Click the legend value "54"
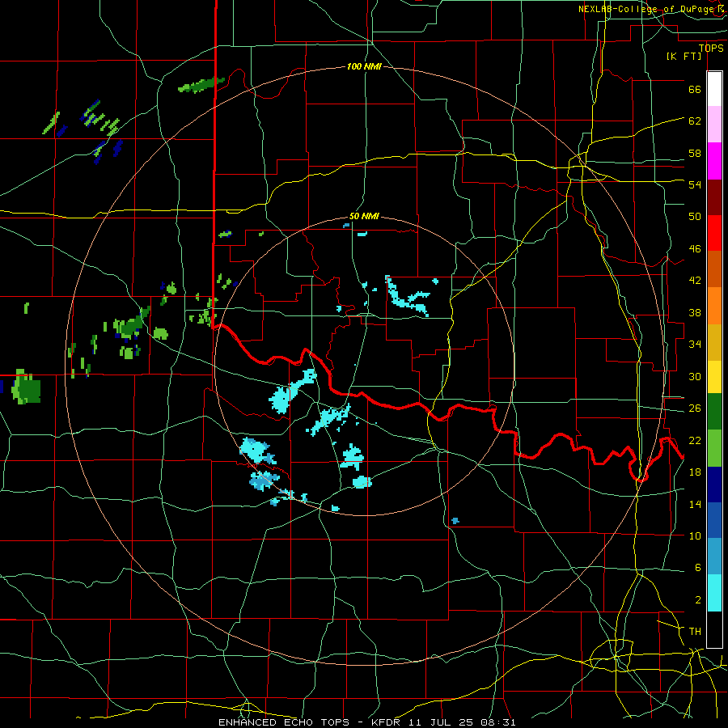This screenshot has height=728, width=728. (x=695, y=184)
